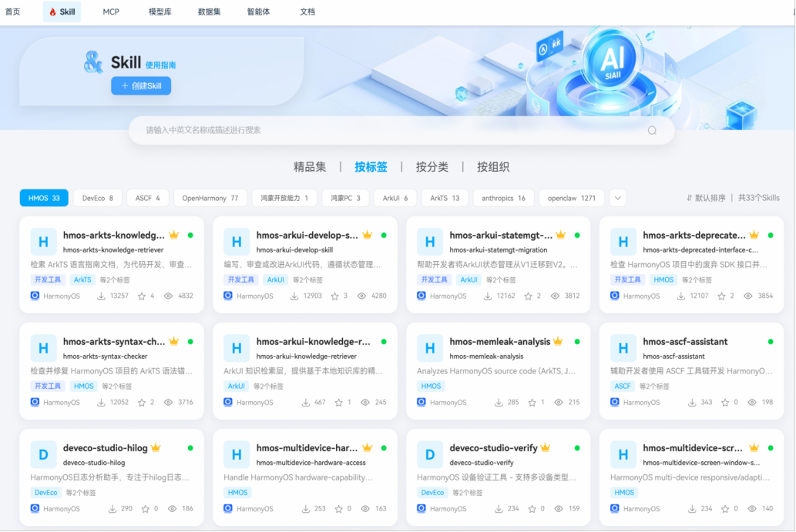796x532 pixels.
Task: Click the download icon on hmos-multidevice-screen-window card
Action: pos(692,509)
